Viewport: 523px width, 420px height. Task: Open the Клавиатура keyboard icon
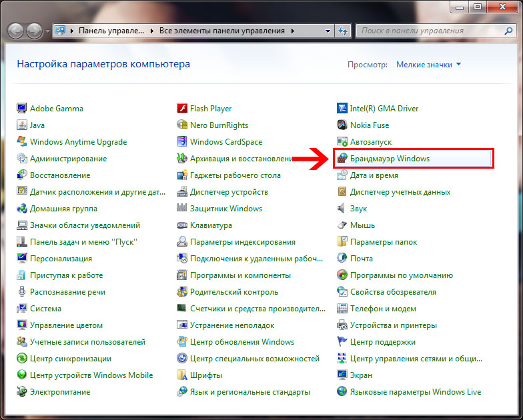tap(181, 225)
